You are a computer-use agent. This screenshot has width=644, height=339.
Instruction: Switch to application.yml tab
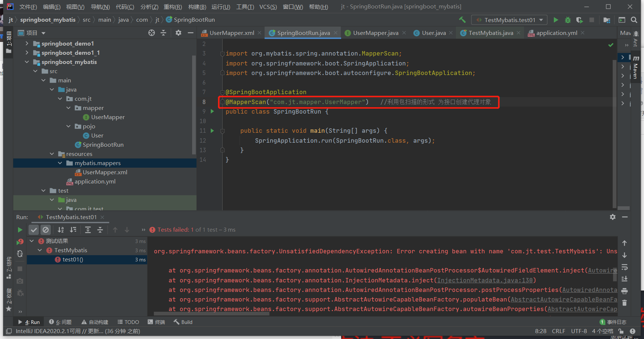(x=556, y=33)
